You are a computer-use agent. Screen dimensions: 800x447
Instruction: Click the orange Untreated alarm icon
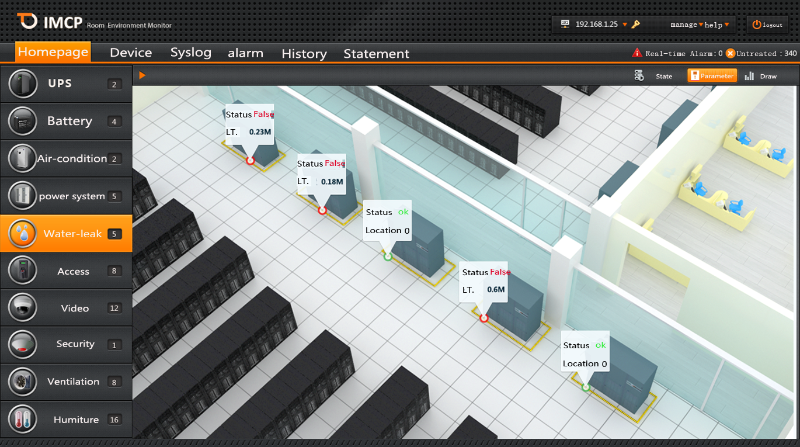click(730, 53)
